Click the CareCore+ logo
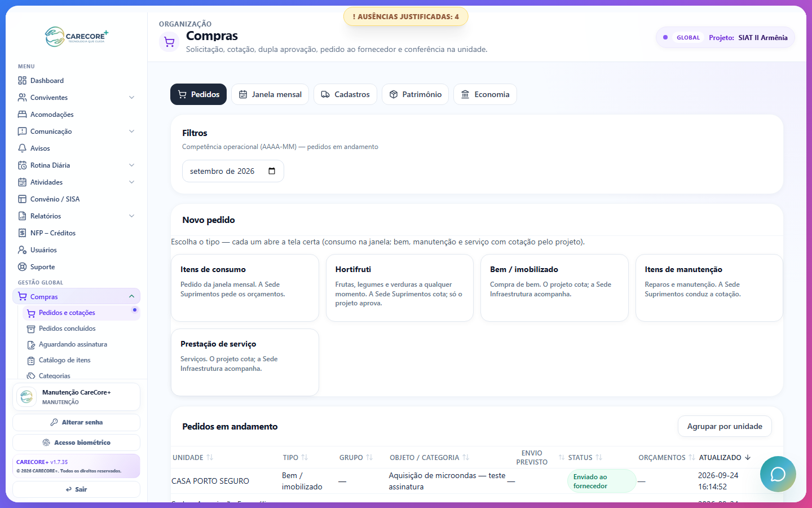Viewport: 812px width, 508px height. tap(77, 37)
